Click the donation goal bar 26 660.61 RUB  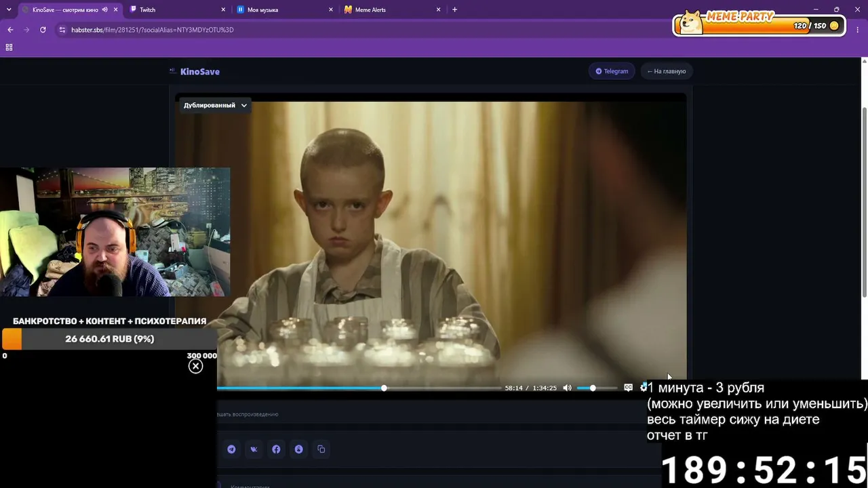(109, 339)
